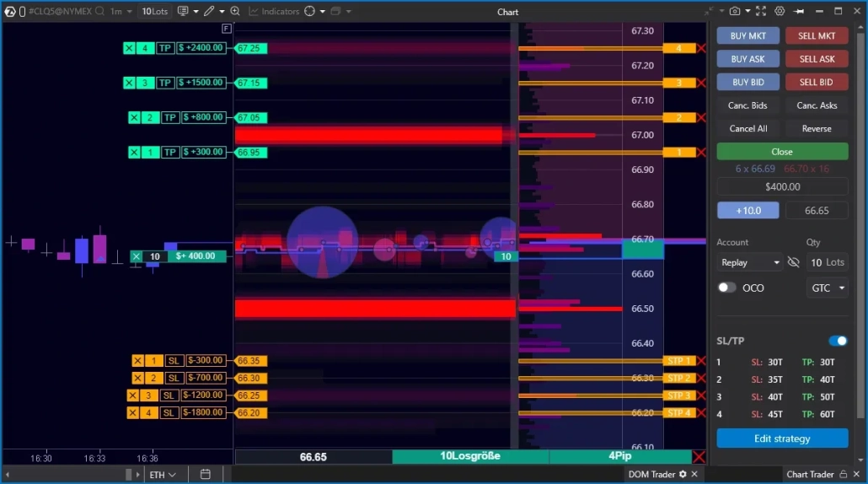Cancel SL order 3 at 66.25
Screen dimensions: 868x484
click(133, 395)
